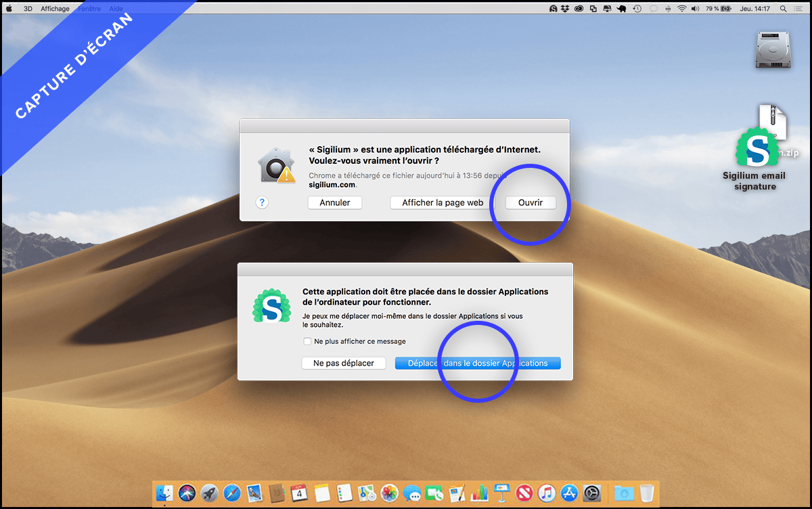The image size is (812, 509).
Task: Open System Preferences in the dock
Action: [592, 493]
